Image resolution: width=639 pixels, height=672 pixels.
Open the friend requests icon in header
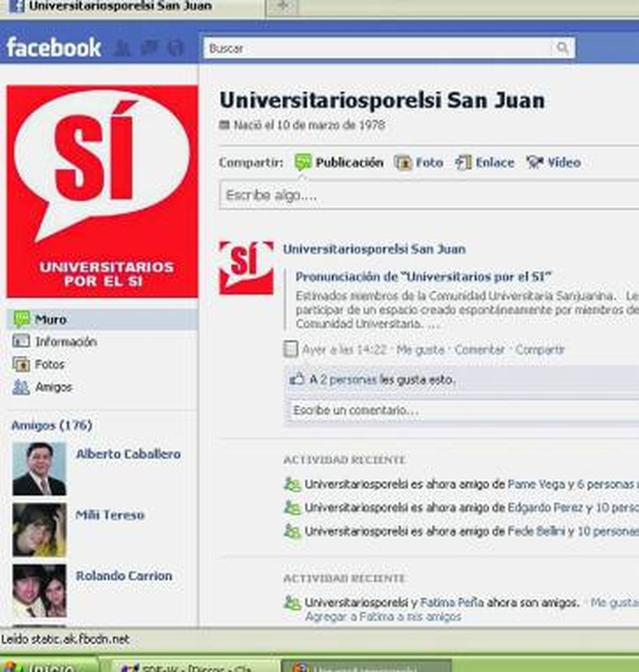122,48
